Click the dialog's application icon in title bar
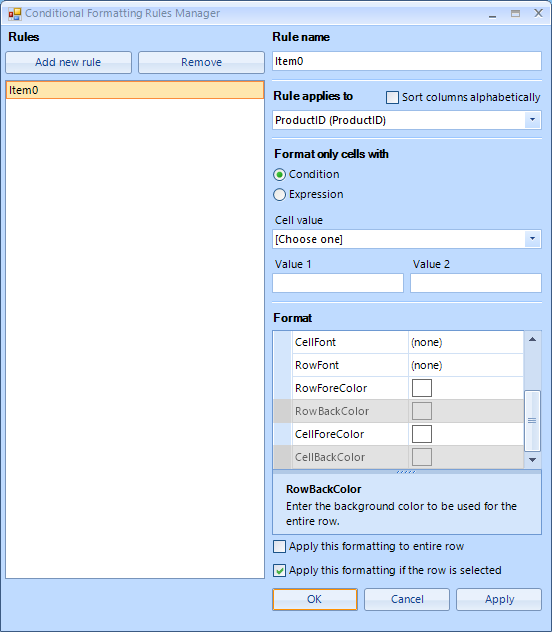This screenshot has width=552, height=632. tap(15, 14)
